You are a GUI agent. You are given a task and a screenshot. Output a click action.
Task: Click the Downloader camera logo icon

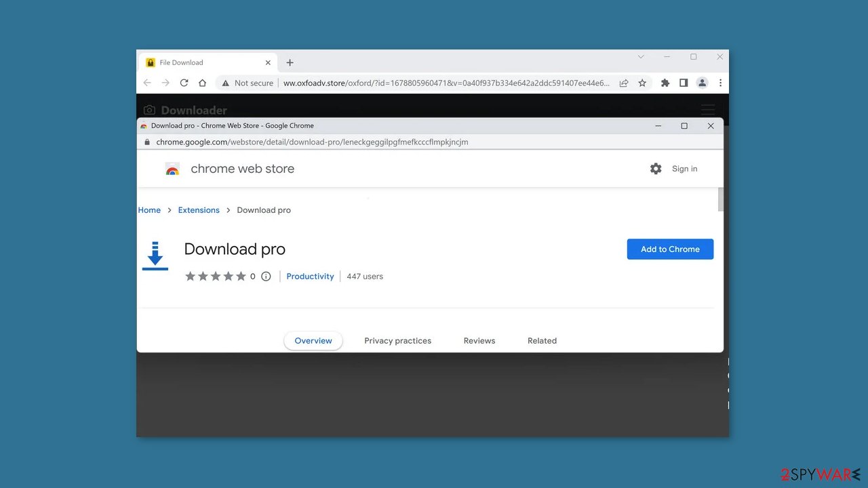point(149,110)
